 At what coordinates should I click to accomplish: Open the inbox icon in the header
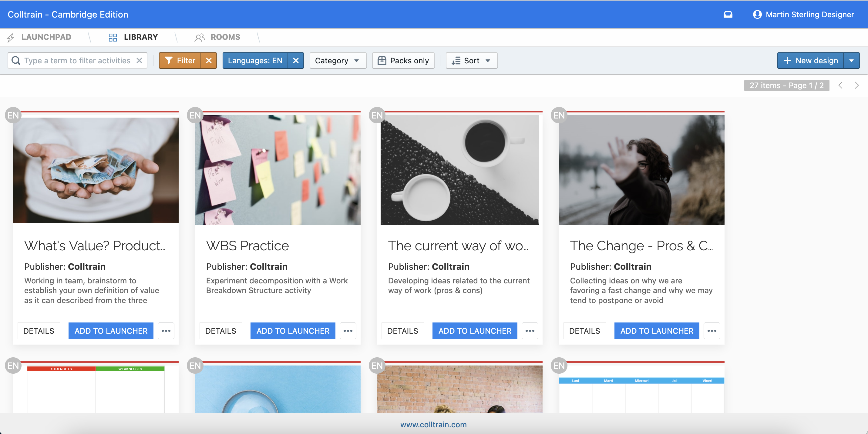coord(728,15)
